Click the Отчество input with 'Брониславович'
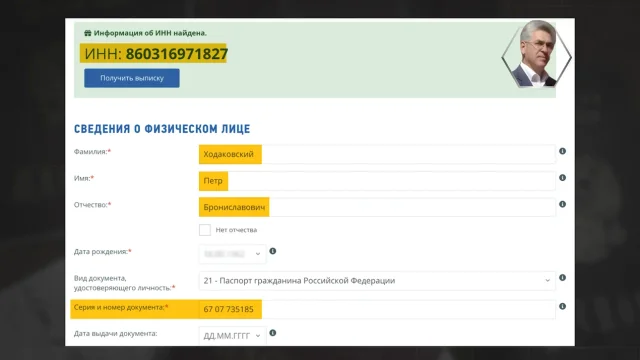Image resolution: width=640 pixels, height=360 pixels. point(377,207)
